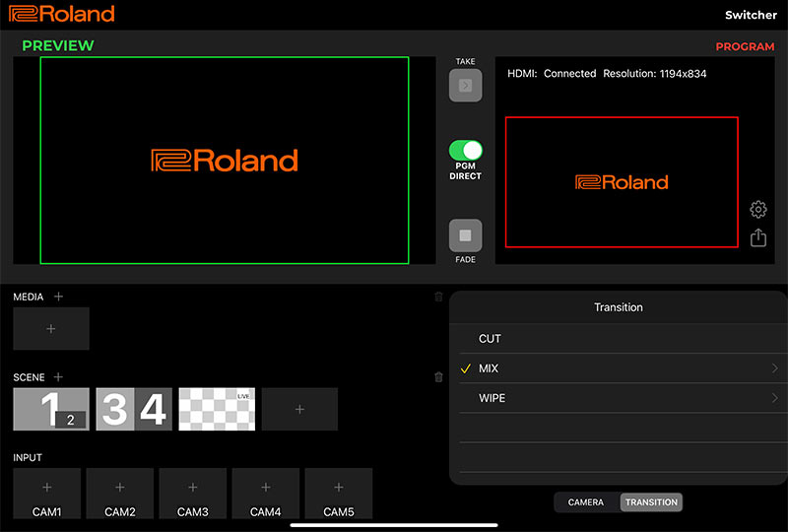Switch to the TRANSITION tab
788x532 pixels.
click(x=651, y=502)
